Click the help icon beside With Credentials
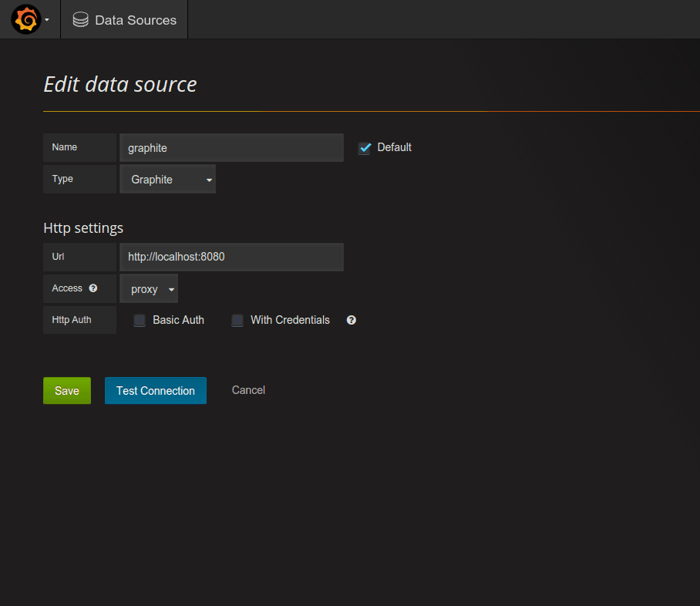This screenshot has height=606, width=700. pos(352,320)
